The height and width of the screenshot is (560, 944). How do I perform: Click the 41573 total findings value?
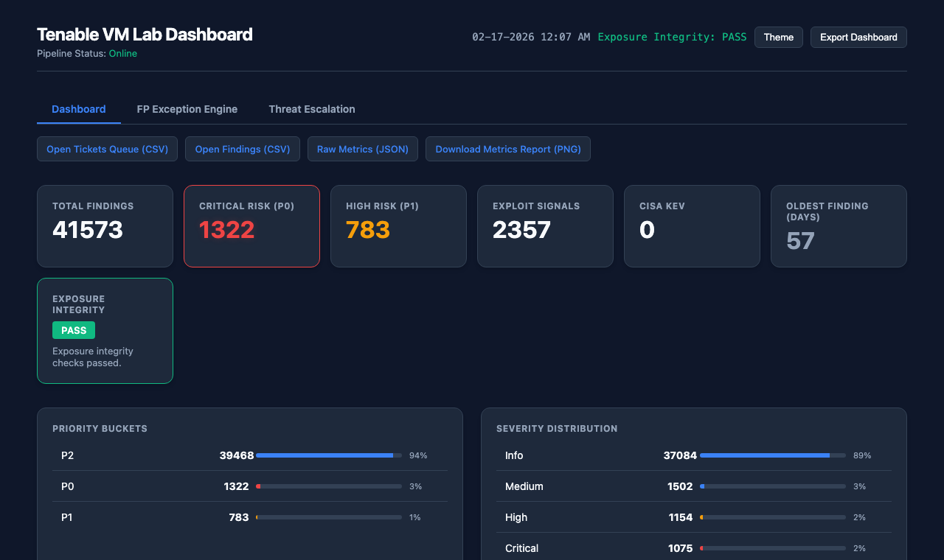tap(88, 230)
